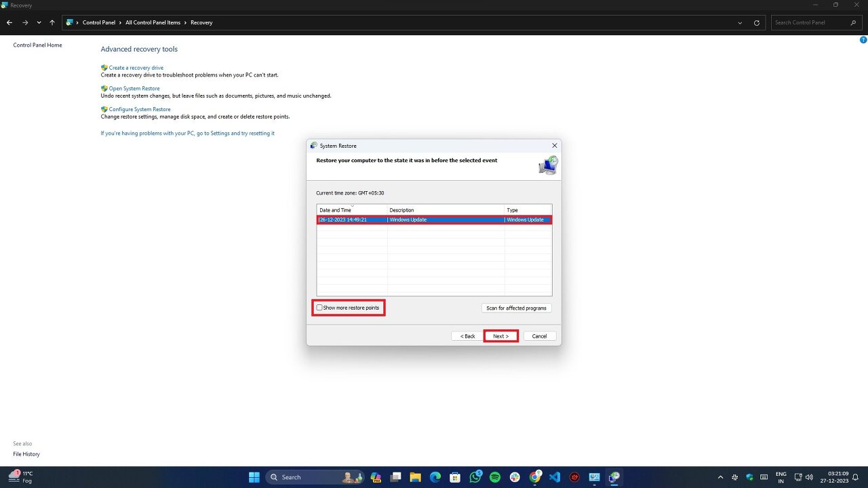Click the Windows Start button
Screen dimensions: 868x488
pos(254,477)
